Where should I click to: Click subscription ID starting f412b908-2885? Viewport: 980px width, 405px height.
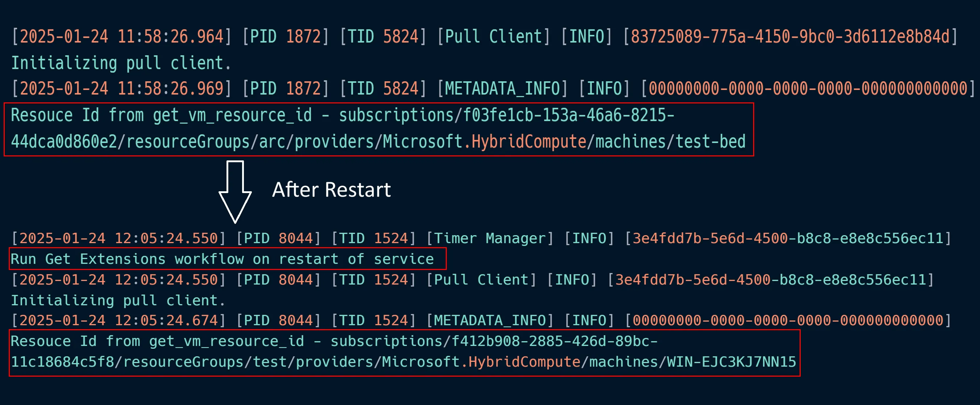(555, 341)
